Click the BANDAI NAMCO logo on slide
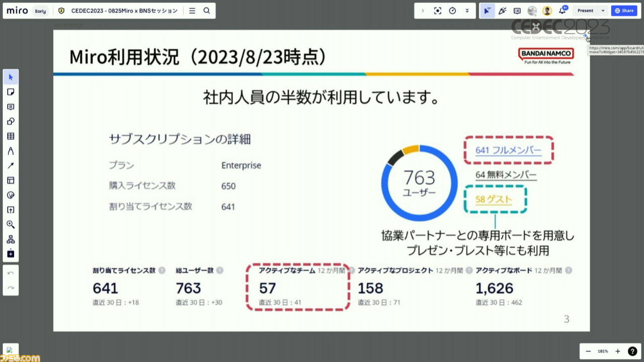 [x=546, y=56]
